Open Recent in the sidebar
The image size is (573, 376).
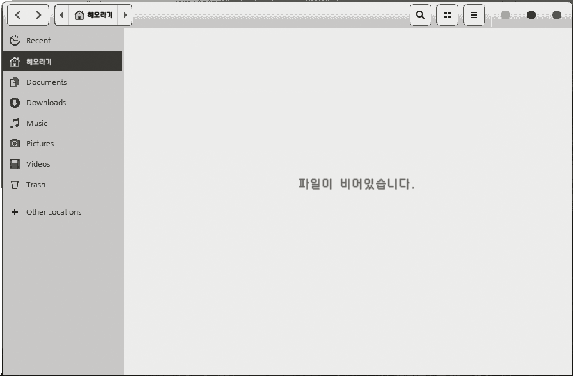click(62, 41)
